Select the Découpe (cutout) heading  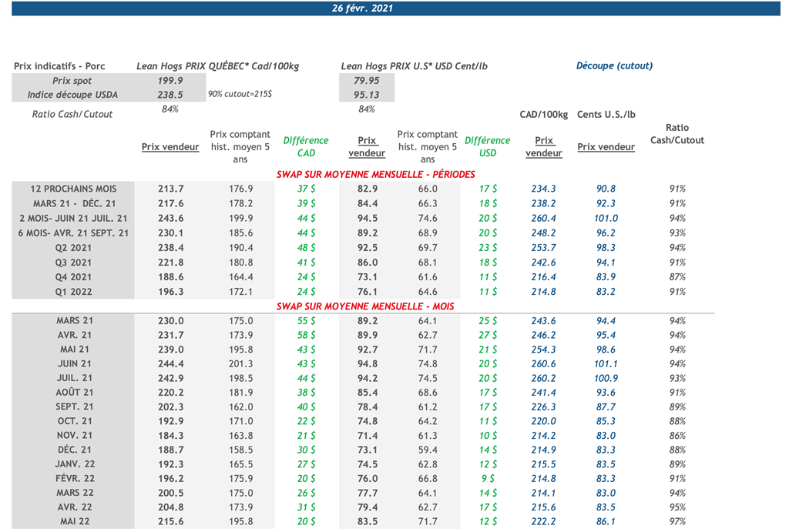614,66
